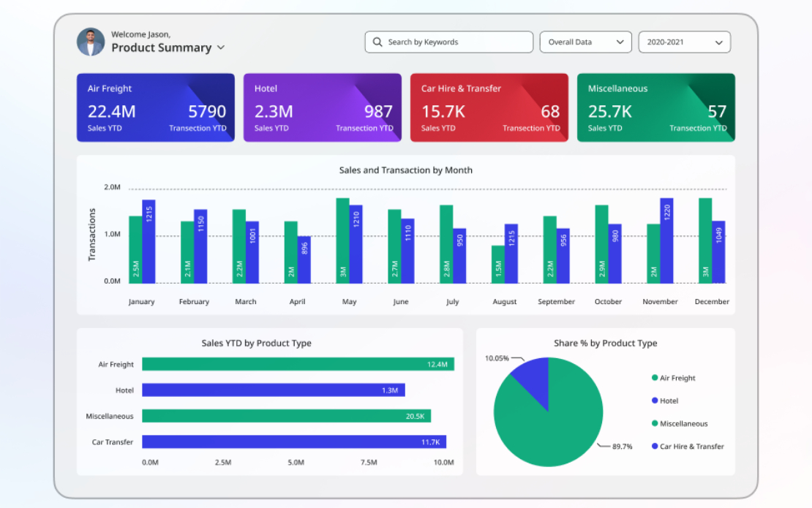Toggle Air Freight legend dot

point(655,378)
